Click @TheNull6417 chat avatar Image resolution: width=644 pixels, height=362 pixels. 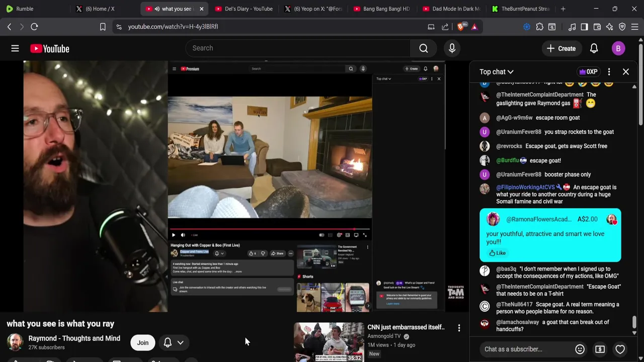click(485, 306)
